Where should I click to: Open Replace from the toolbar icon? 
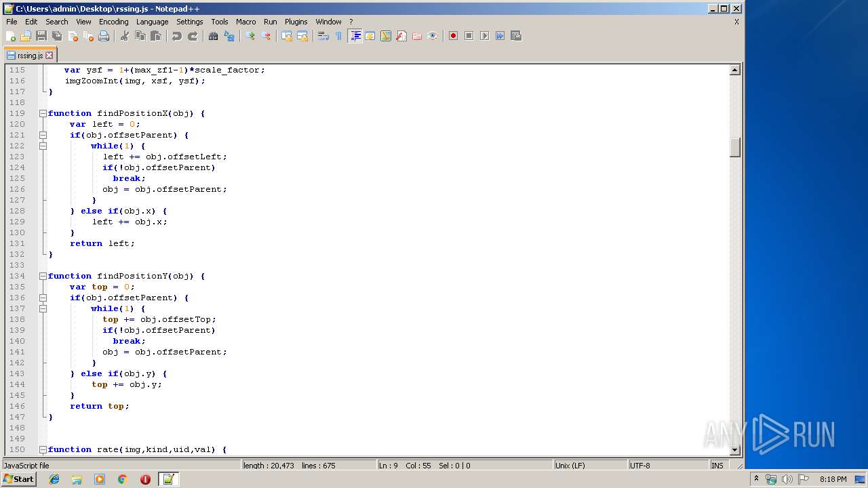pyautogui.click(x=229, y=36)
